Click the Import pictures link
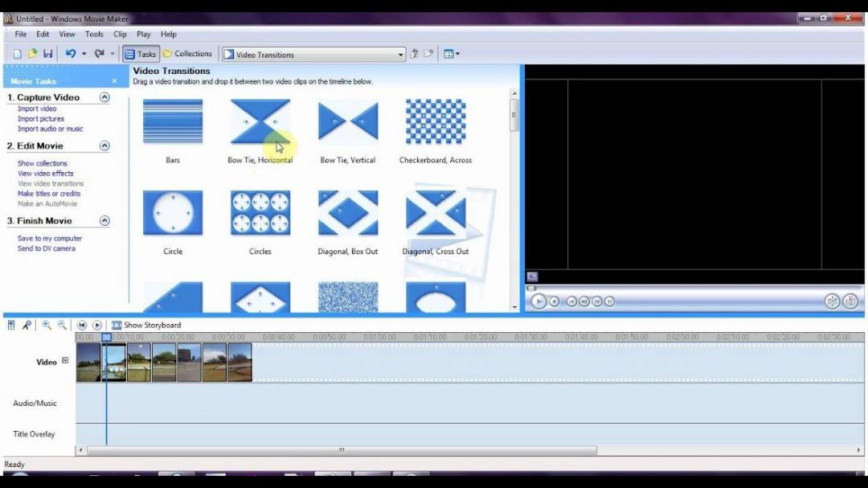The height and width of the screenshot is (488, 868). 40,118
